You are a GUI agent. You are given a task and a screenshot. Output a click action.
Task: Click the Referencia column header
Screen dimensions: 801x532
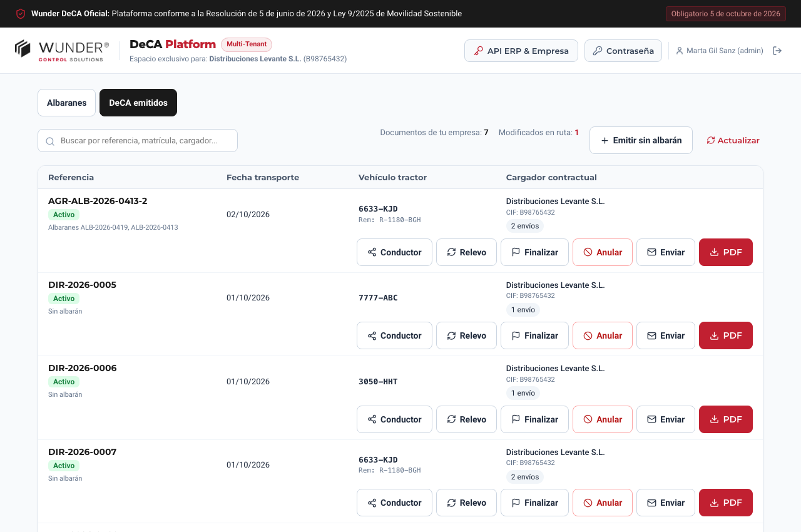(71, 177)
